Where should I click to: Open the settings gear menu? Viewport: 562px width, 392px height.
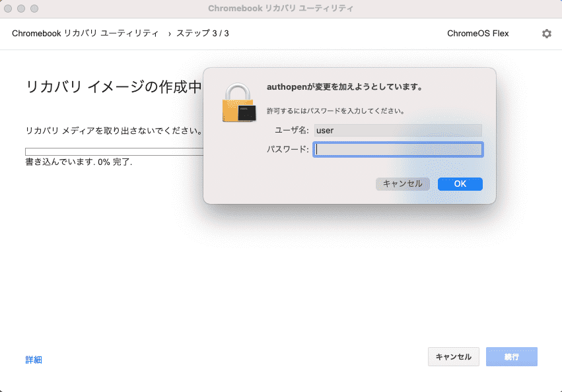(x=547, y=34)
